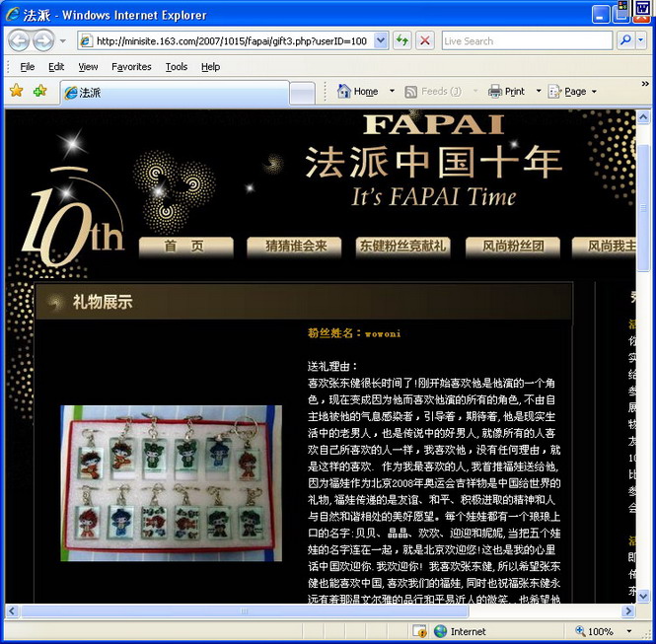Expand the toolbar overflow chevron
Viewport: 656px width, 644px height.
(645, 84)
